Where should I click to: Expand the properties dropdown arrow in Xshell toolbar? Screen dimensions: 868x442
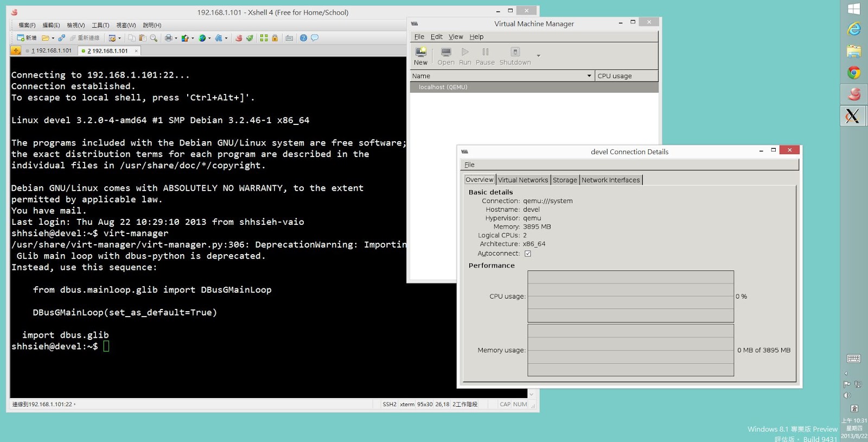[x=119, y=39]
